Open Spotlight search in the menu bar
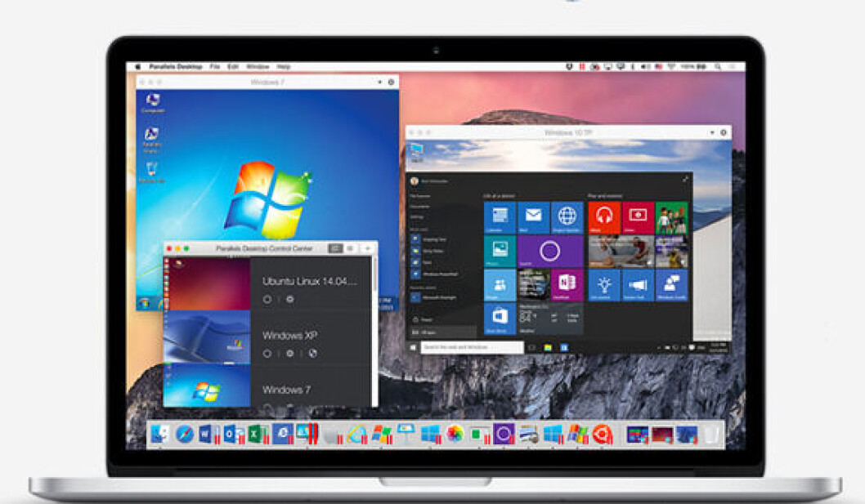865x504 pixels. tap(718, 67)
